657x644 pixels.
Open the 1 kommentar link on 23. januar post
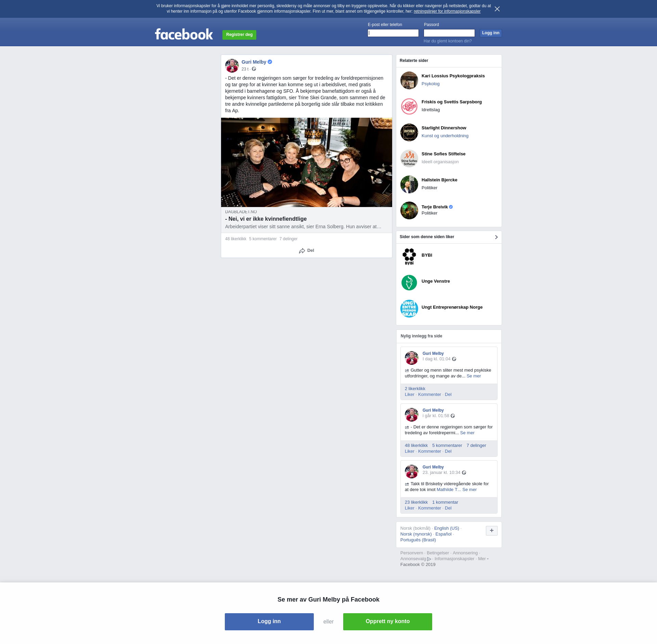pos(445,502)
